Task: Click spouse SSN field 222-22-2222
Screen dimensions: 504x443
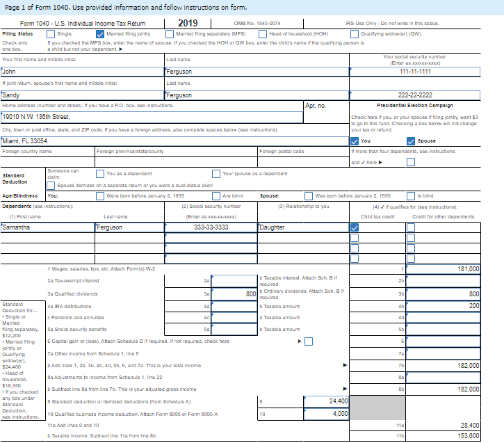Action: coord(415,95)
